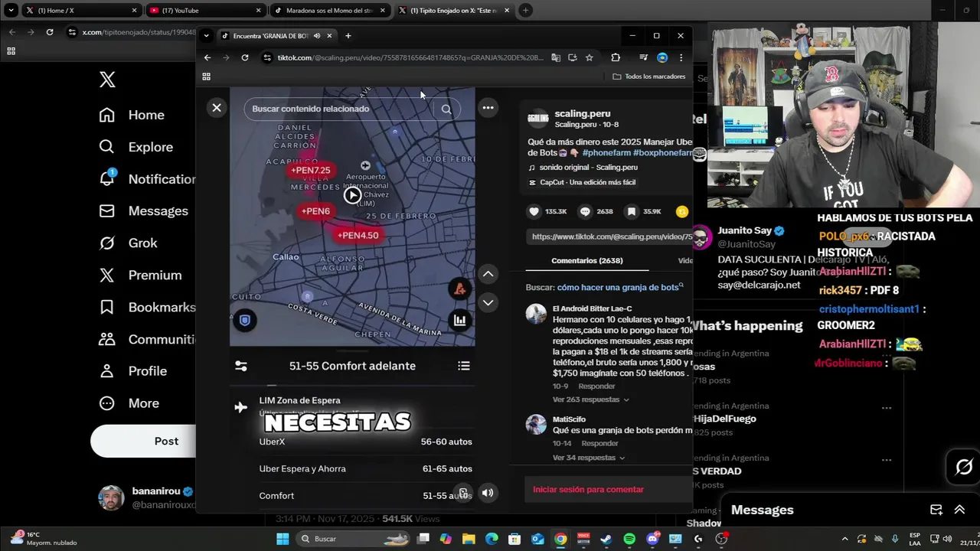The width and height of the screenshot is (980, 551).
Task: Open tab search dropdown in TikTok window
Action: (x=206, y=36)
